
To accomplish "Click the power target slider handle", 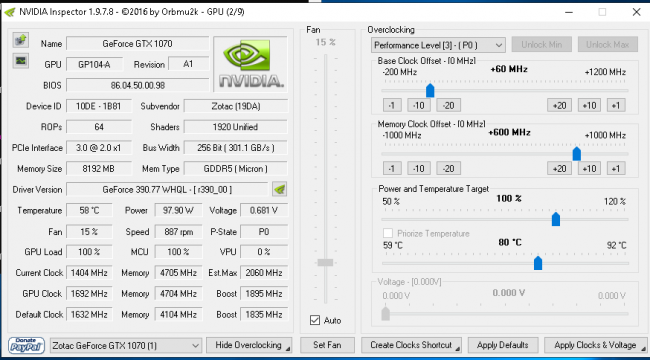I will coord(556,219).
